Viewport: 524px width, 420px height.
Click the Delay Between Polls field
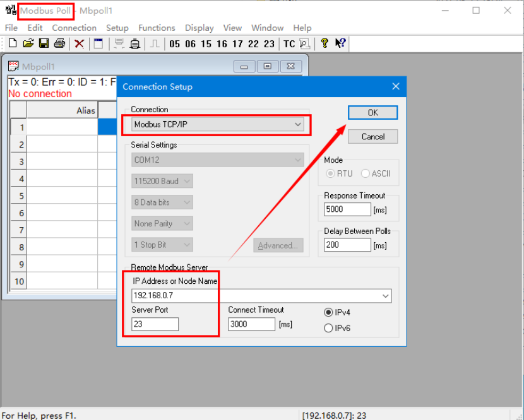point(347,245)
